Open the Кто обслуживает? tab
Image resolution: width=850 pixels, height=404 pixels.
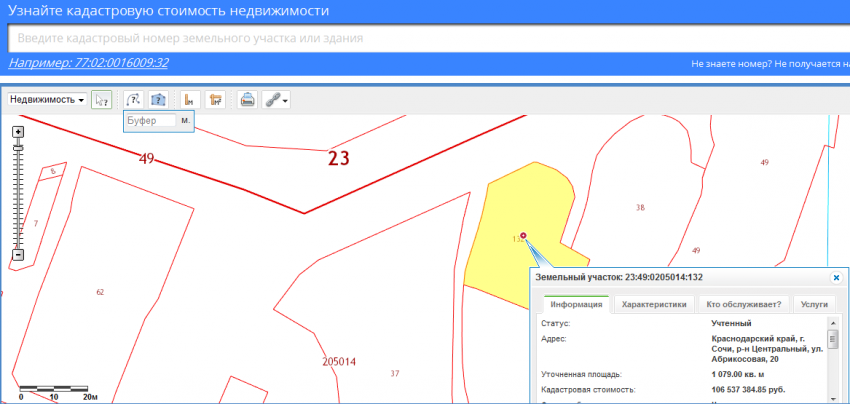[744, 305]
